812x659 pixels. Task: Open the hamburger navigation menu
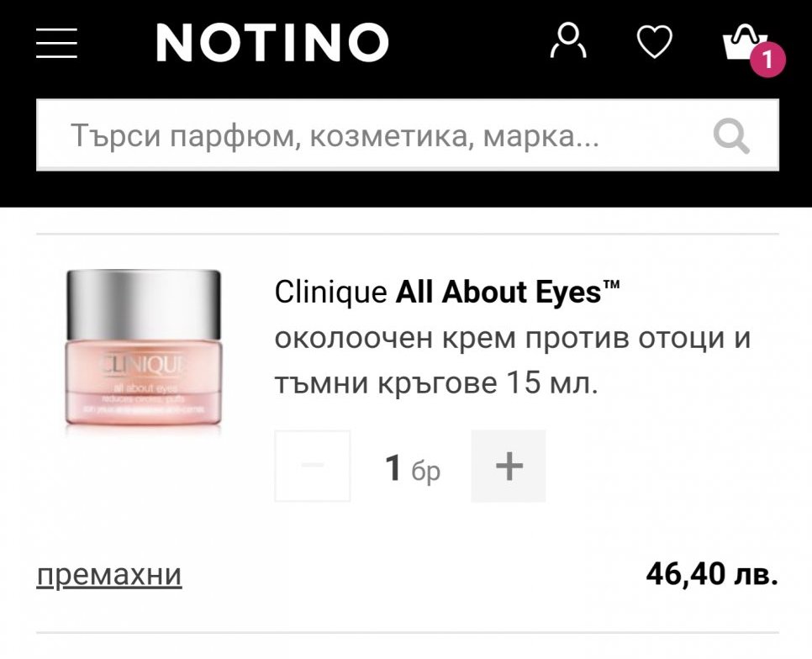56,44
